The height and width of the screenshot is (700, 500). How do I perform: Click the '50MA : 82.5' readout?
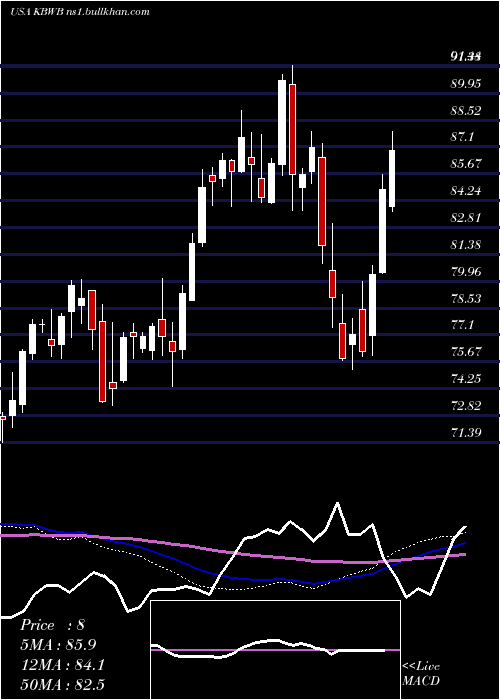tap(62, 684)
